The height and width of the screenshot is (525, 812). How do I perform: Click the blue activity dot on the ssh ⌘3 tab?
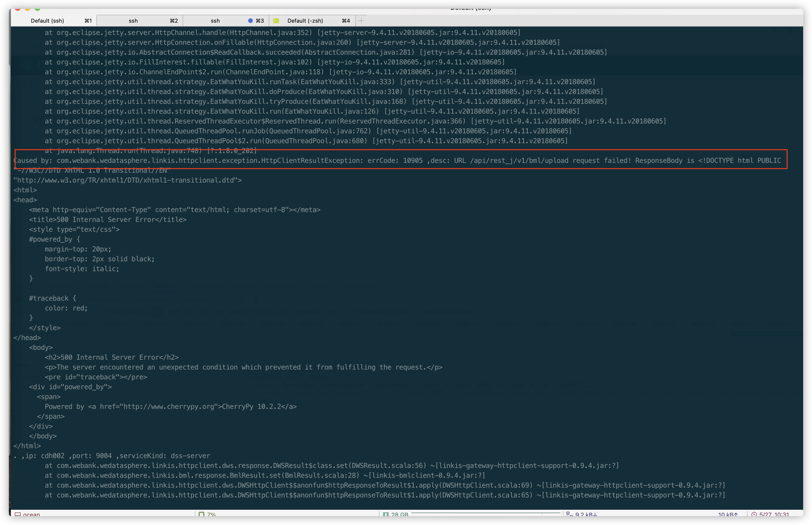pos(251,20)
